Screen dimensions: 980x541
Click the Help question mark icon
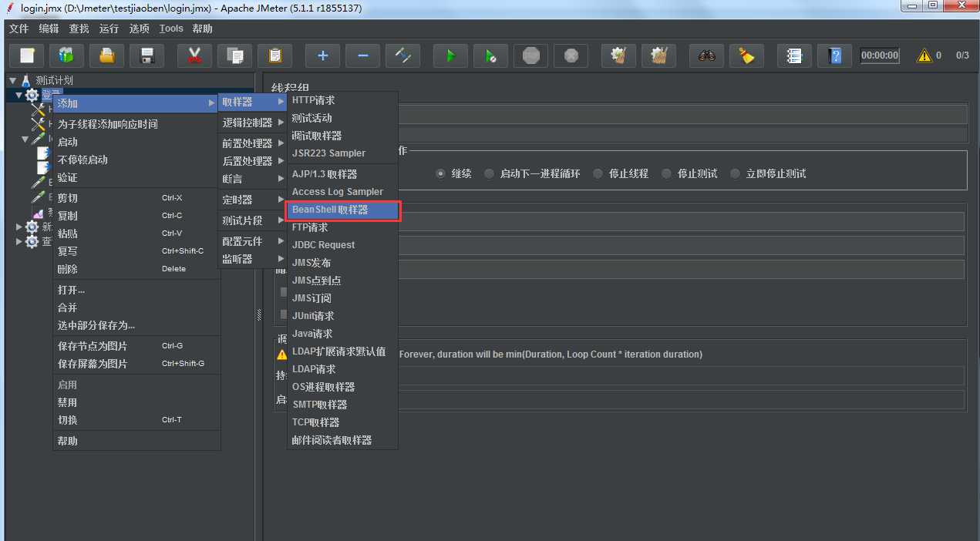[834, 55]
